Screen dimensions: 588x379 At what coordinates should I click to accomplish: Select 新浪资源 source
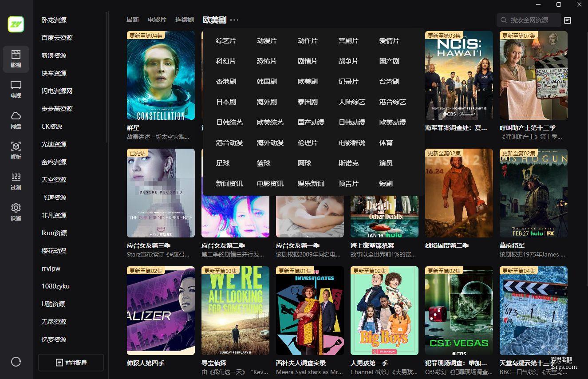pyautogui.click(x=54, y=55)
